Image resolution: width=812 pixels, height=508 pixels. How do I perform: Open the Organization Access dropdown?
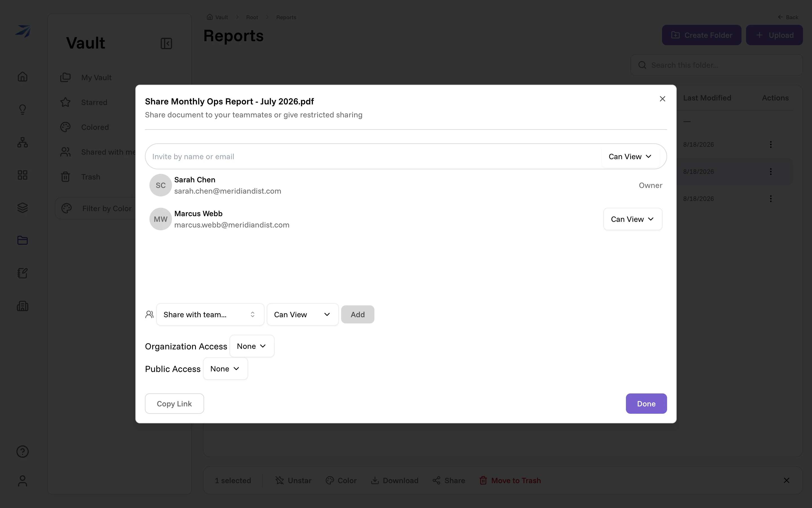252,346
